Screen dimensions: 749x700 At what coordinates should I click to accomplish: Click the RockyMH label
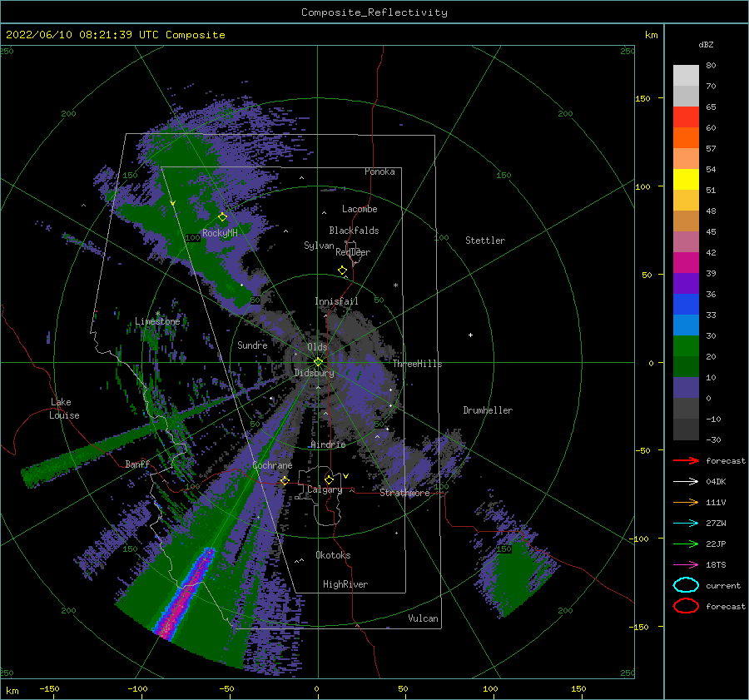(x=220, y=233)
